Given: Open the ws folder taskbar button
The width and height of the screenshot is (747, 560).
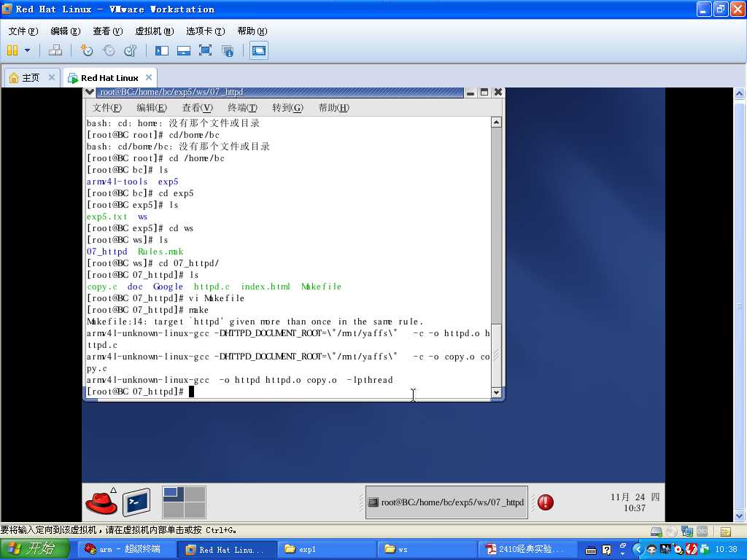Looking at the screenshot, I should coord(426,549).
